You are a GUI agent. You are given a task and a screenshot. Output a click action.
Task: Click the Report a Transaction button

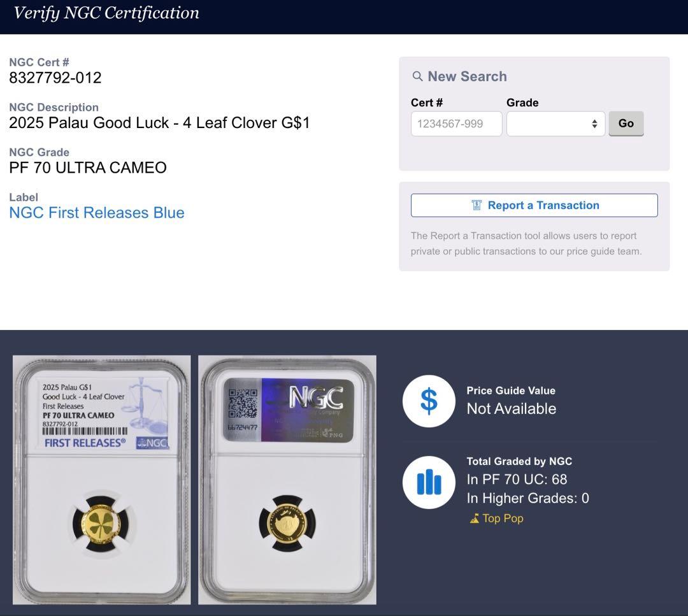pyautogui.click(x=534, y=205)
